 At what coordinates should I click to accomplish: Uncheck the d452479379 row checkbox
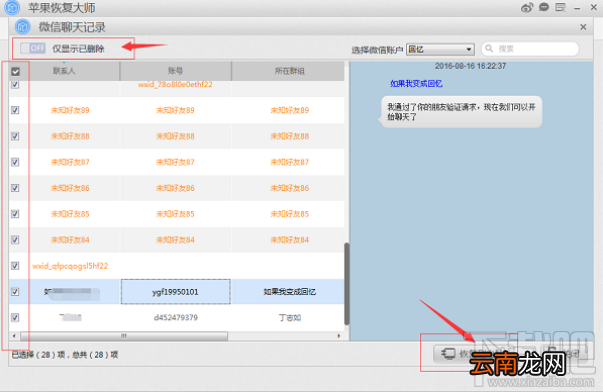(15, 317)
